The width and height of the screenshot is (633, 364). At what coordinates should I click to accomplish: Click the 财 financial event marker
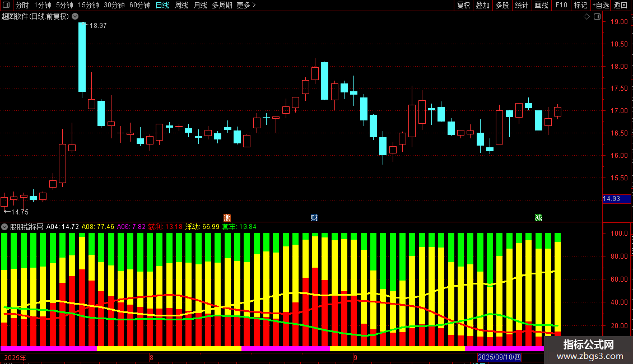(x=314, y=217)
